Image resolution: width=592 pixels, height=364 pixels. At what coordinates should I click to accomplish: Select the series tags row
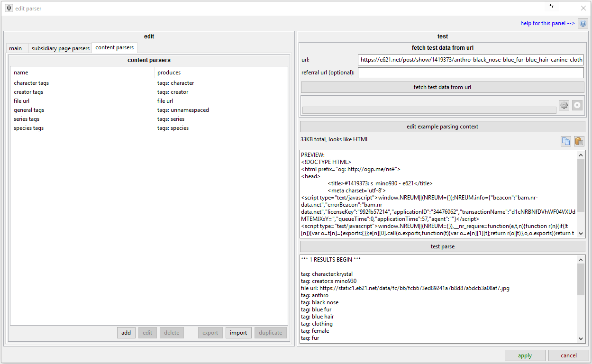coord(149,119)
